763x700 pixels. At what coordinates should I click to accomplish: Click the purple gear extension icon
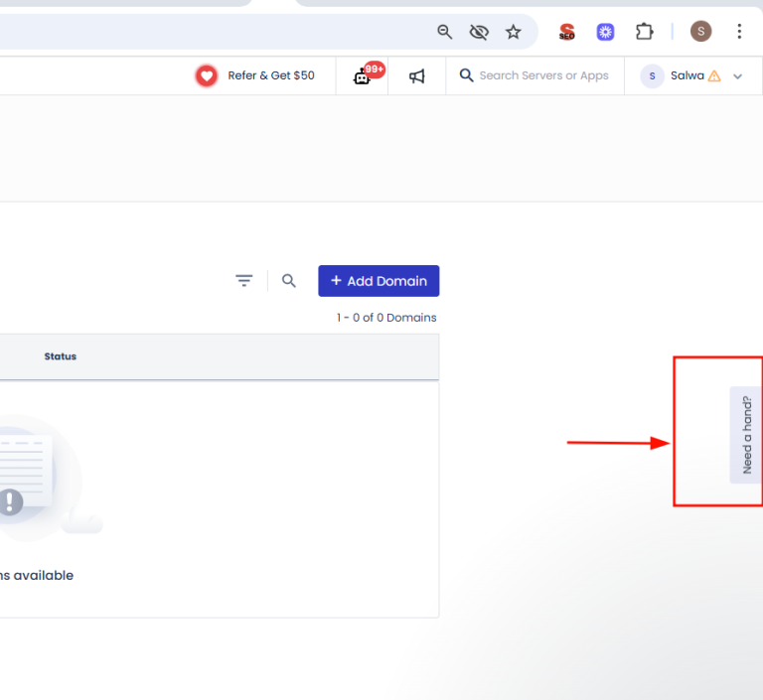[x=605, y=32]
